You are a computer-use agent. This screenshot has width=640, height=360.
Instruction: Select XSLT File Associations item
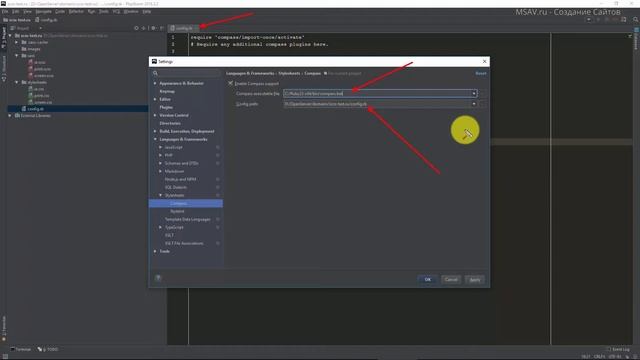(184, 243)
